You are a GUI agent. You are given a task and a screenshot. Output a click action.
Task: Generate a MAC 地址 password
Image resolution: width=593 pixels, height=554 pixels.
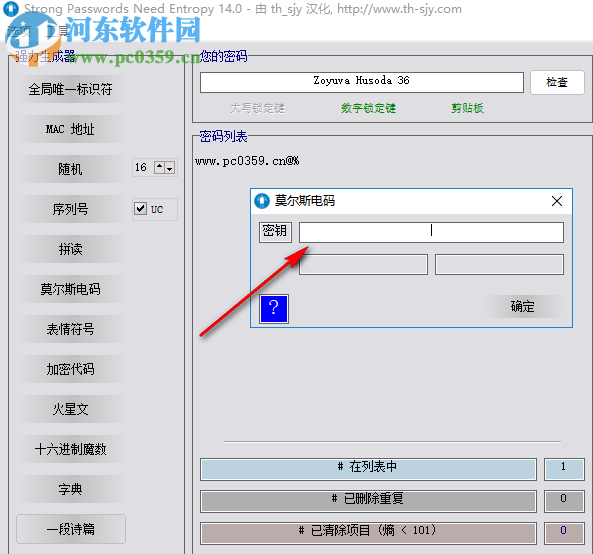(x=71, y=129)
